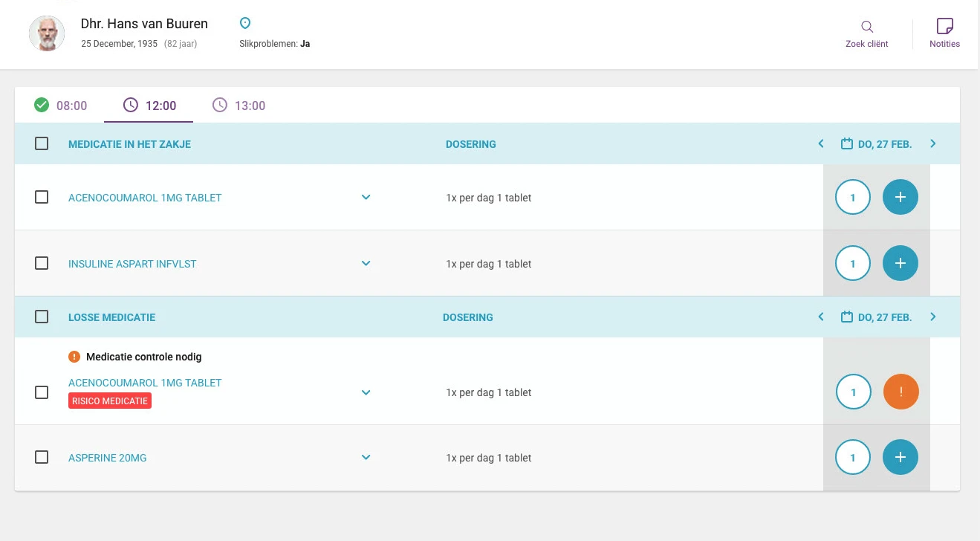The image size is (980, 541).
Task: Click the Asperine 20mg medication name
Action: [108, 458]
